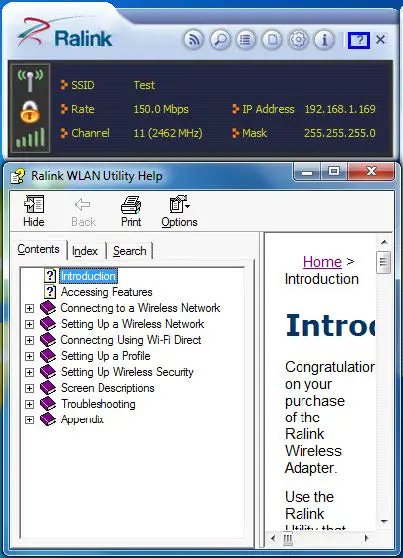The width and height of the screenshot is (403, 558).
Task: Close the Ralink WLAN Utility Help window
Action: (371, 172)
